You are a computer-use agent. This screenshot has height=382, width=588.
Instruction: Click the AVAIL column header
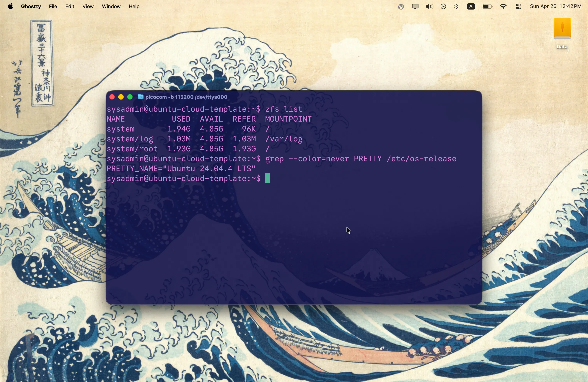point(212,119)
